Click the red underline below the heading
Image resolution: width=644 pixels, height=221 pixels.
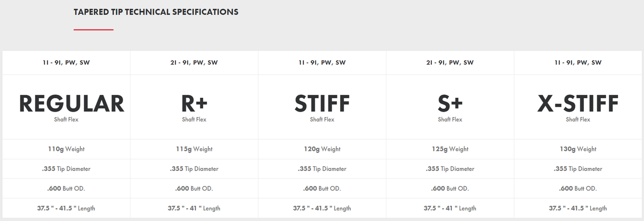[x=94, y=30]
